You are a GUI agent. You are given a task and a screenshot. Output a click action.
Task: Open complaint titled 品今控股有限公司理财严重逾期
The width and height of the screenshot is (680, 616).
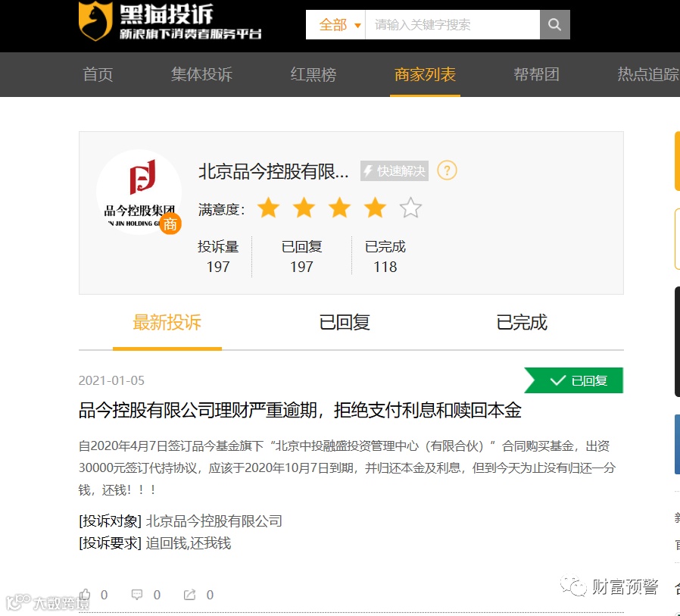pyautogui.click(x=300, y=411)
